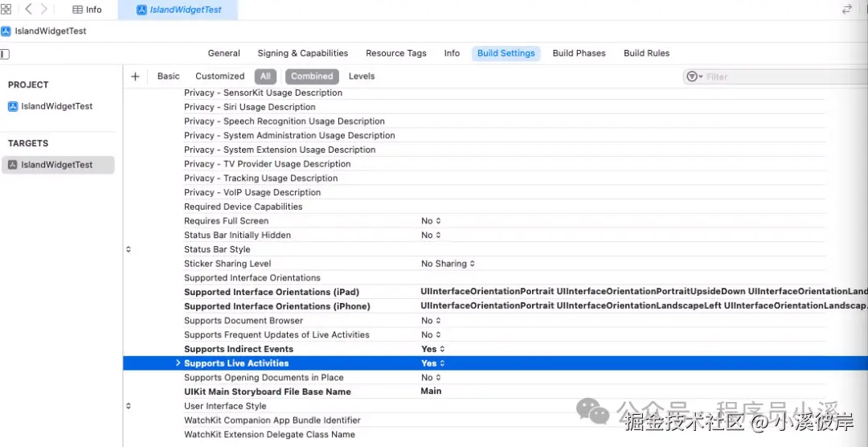Viewport: 868px width, 447px height.
Task: Select UIKit Main Storyboard File Base Name
Action: [268, 392]
